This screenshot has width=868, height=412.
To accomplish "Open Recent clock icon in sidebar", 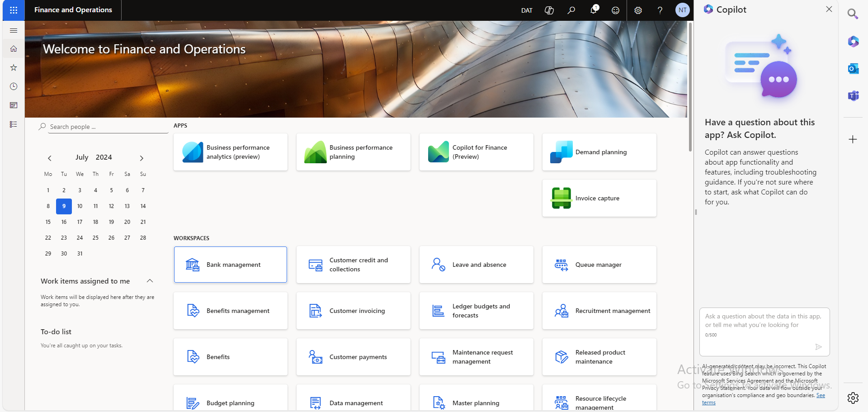I will point(14,86).
